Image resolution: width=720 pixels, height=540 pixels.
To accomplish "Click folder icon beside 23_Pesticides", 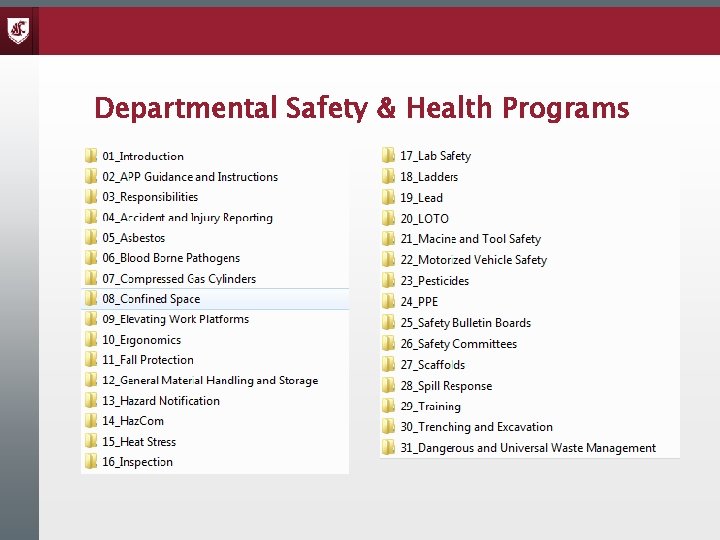I will coord(388,281).
